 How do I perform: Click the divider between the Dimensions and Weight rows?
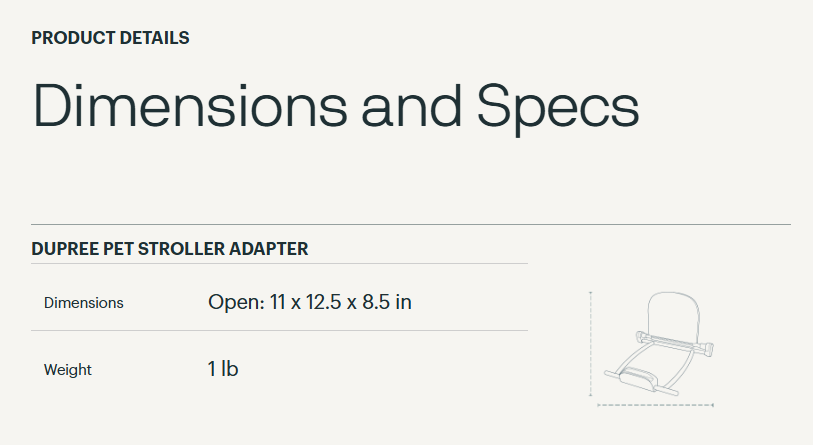coord(279,330)
